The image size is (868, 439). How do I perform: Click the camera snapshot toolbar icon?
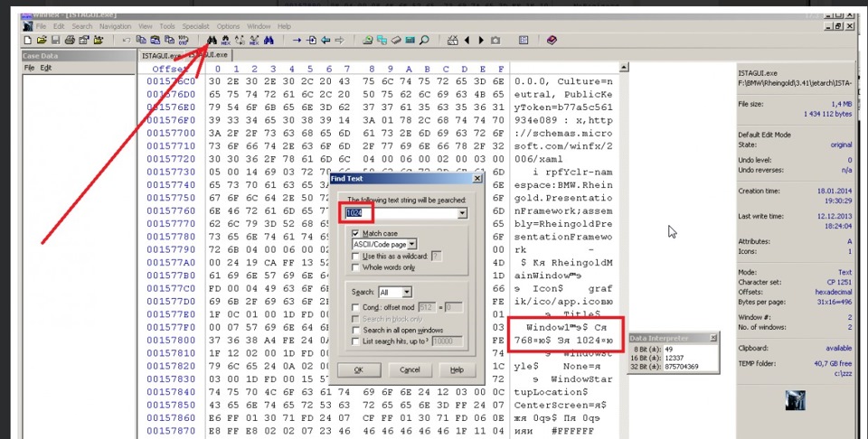[495, 41]
